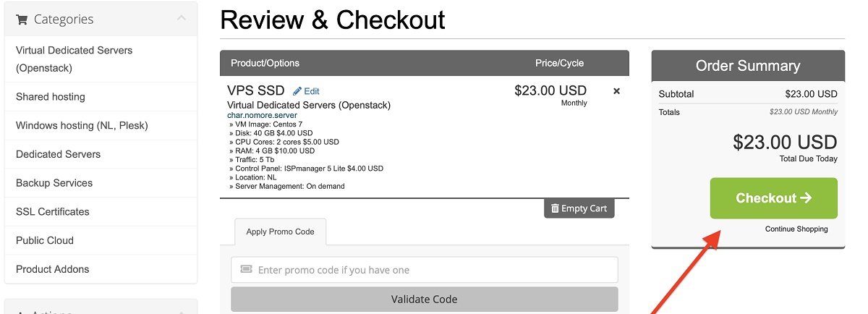The image size is (868, 314).
Task: Click the shopping cart Categories icon
Action: pos(22,20)
